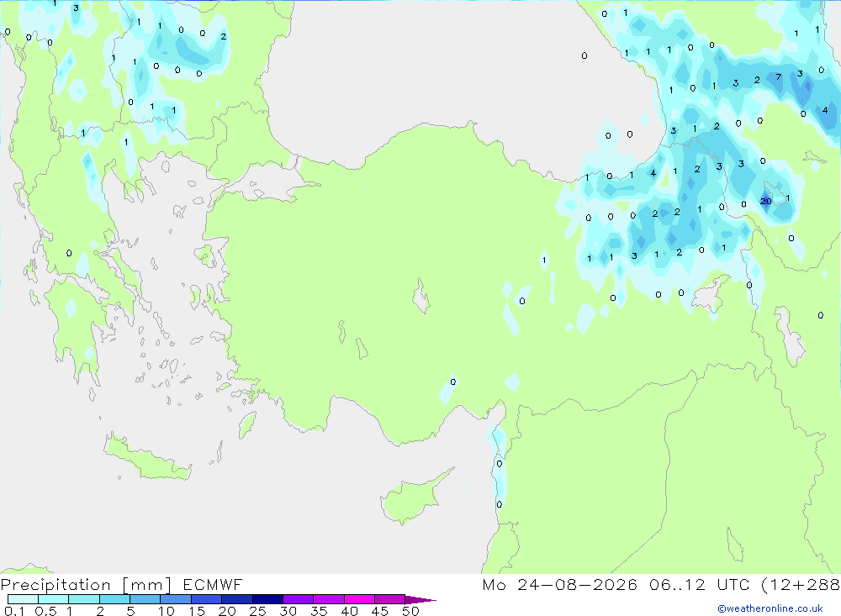
Task: Click the 'ECMWF' model label
Action: [213, 584]
